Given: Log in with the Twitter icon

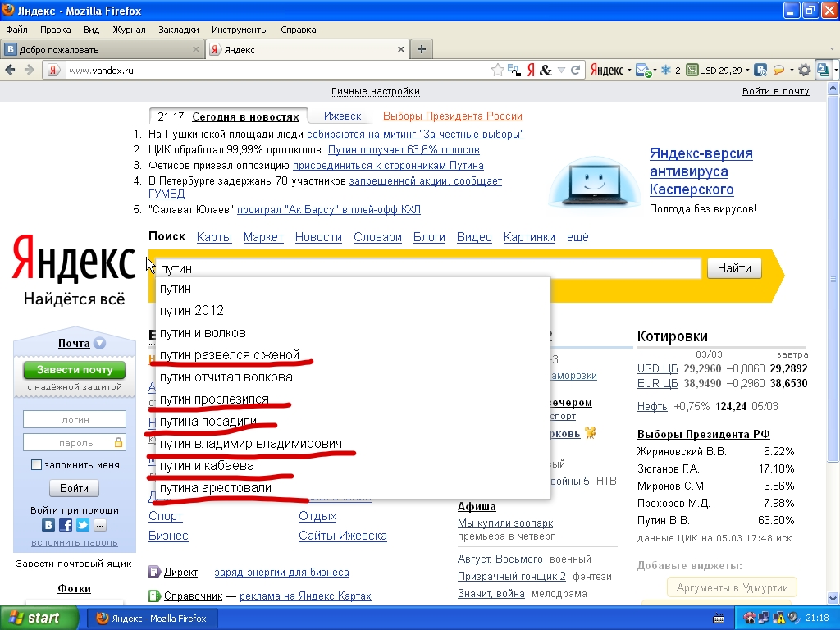Looking at the screenshot, I should point(83,525).
